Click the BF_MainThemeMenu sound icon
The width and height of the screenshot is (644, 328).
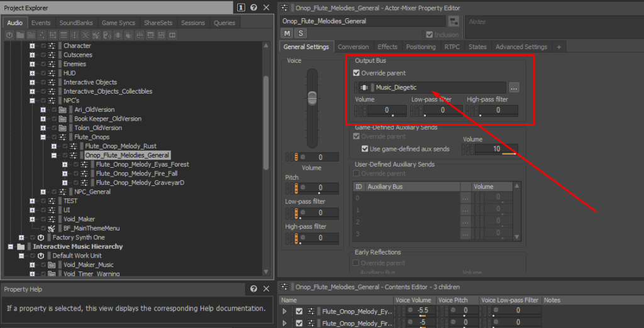tap(52, 228)
